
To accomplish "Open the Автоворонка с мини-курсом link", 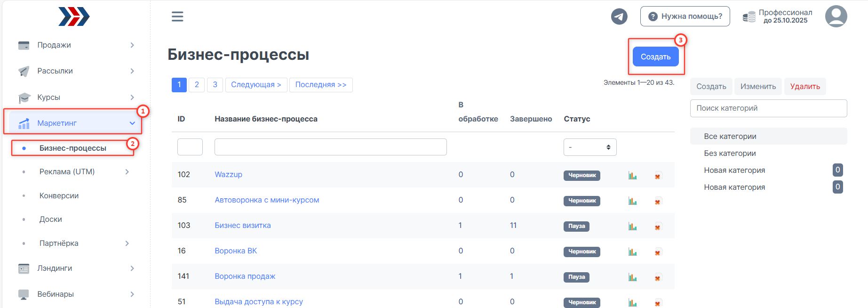I will click(267, 200).
